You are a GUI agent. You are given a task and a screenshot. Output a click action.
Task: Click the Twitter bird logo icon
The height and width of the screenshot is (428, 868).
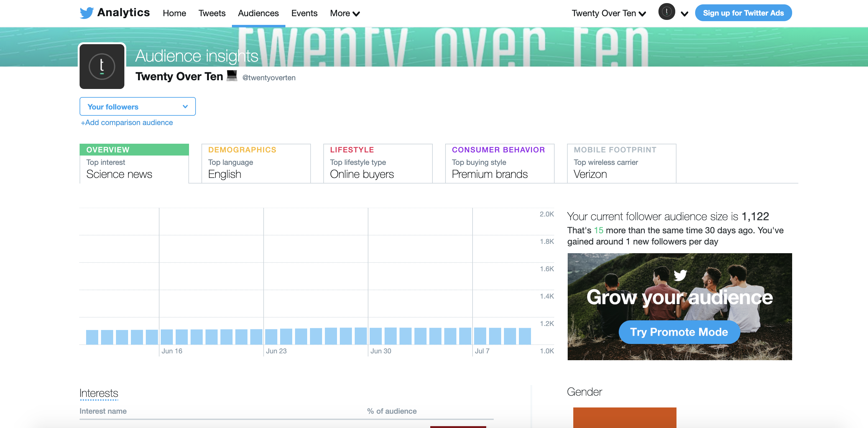coord(87,13)
